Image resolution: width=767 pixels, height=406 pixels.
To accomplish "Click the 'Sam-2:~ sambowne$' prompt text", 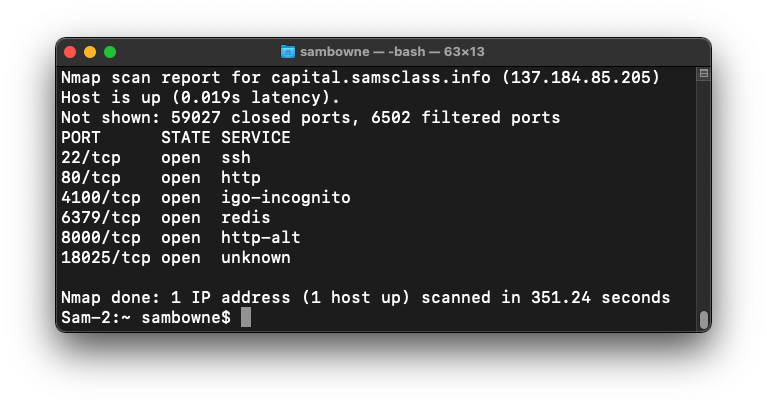I will [146, 318].
